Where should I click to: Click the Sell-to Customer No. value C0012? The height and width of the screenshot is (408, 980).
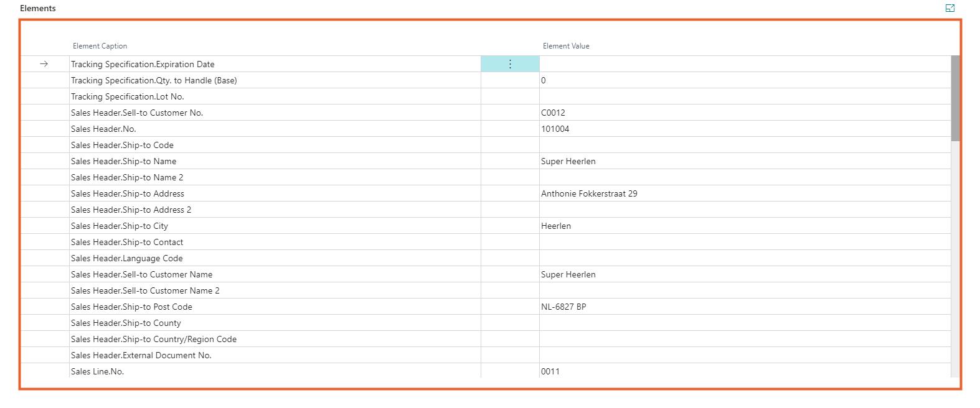(x=553, y=113)
